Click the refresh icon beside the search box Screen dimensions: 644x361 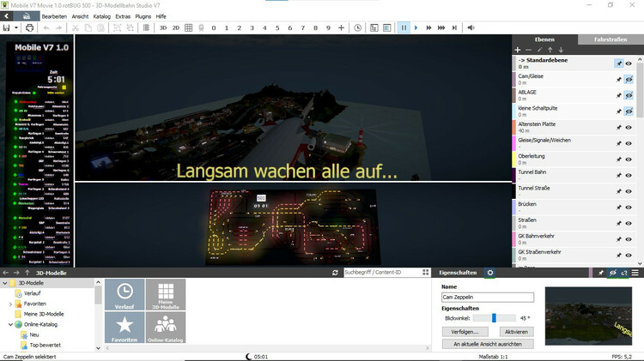[336, 273]
